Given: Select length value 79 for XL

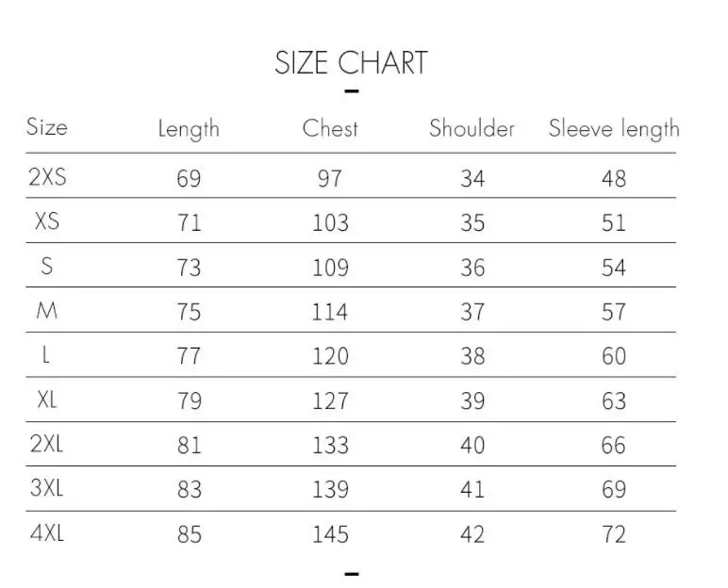Looking at the screenshot, I should tap(189, 401).
